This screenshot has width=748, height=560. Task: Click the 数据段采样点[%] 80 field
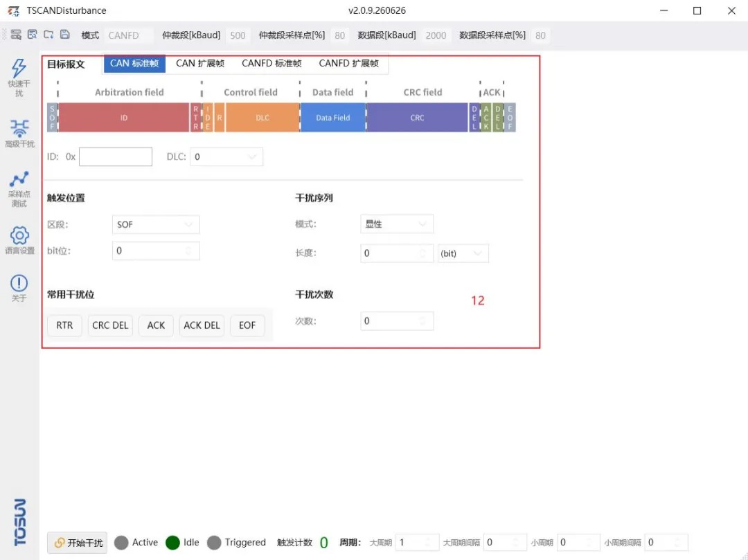540,35
